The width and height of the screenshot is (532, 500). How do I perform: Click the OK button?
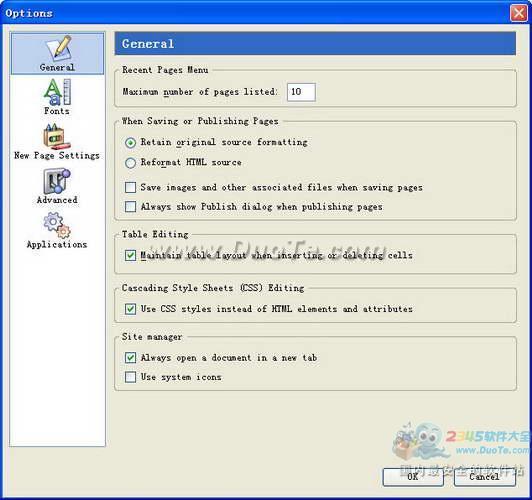pos(413,477)
